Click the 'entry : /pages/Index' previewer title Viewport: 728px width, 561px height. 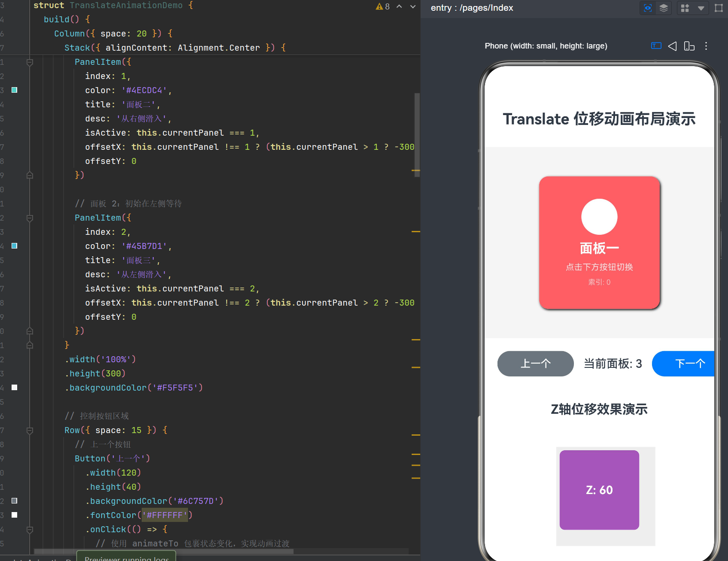[x=472, y=8]
